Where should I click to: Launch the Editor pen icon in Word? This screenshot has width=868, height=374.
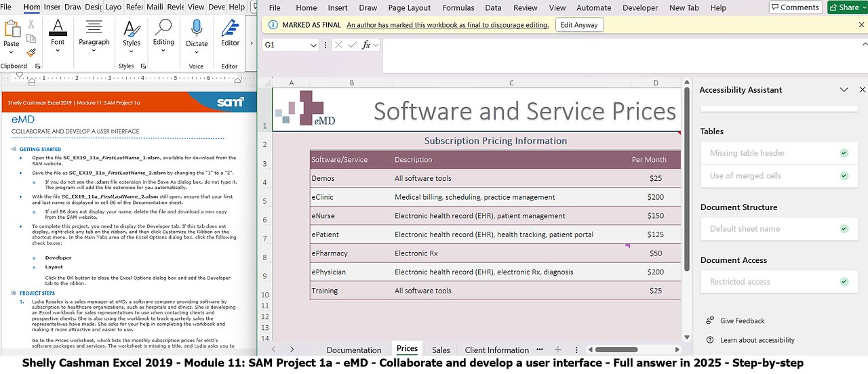click(231, 28)
